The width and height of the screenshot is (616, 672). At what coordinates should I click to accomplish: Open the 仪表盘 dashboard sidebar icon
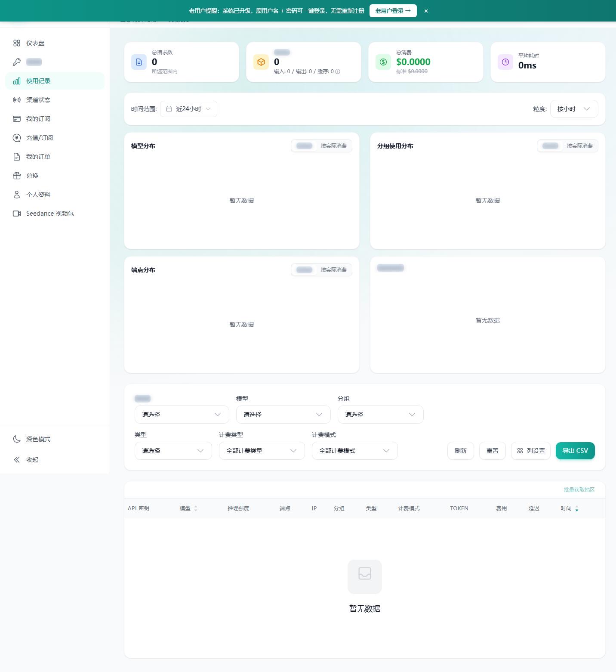click(17, 43)
